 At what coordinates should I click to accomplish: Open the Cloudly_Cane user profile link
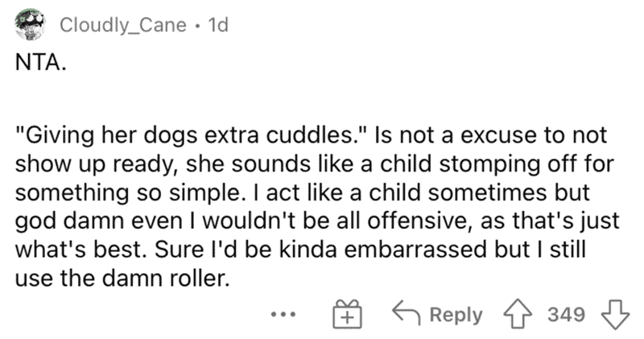[x=123, y=25]
